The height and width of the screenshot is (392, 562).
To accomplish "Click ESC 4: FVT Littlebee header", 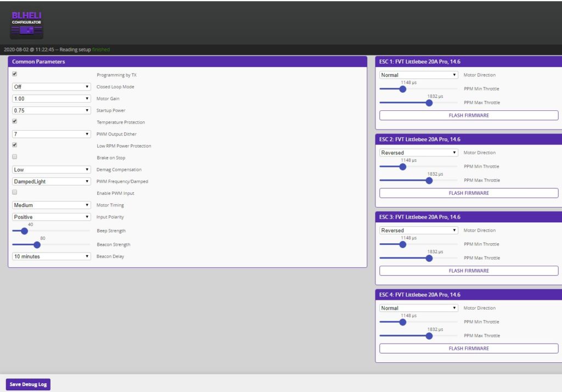I will pos(469,294).
